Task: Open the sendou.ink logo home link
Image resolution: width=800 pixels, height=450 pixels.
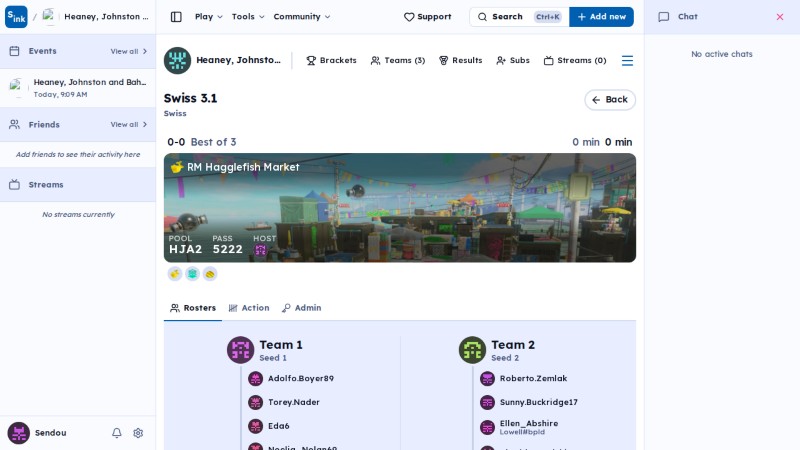Action: [16, 17]
